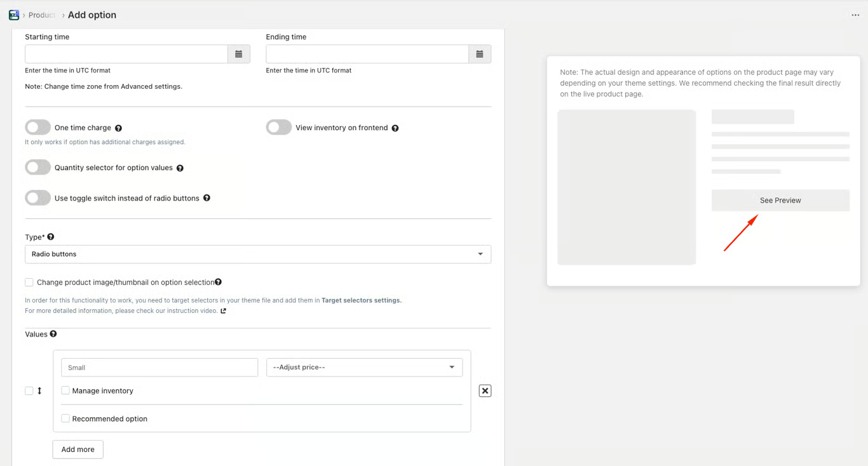The image size is (868, 466).
Task: Check the Recommended option box
Action: (x=65, y=418)
